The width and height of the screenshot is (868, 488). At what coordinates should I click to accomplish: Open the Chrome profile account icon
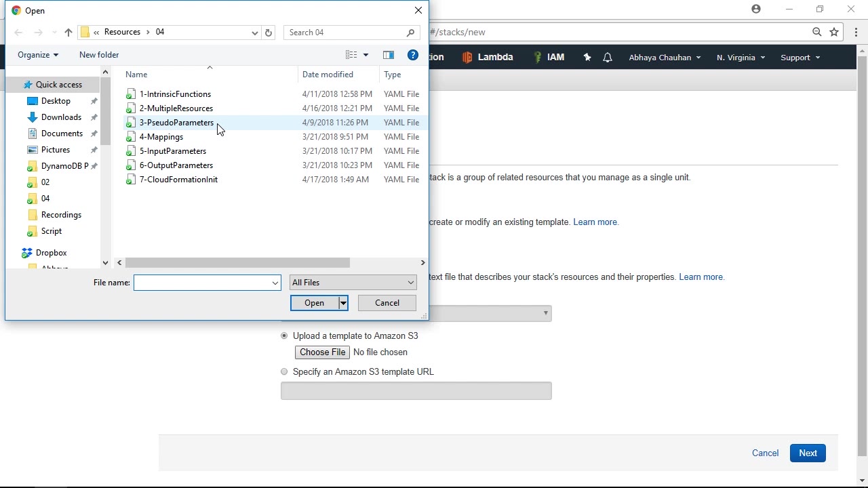[756, 9]
